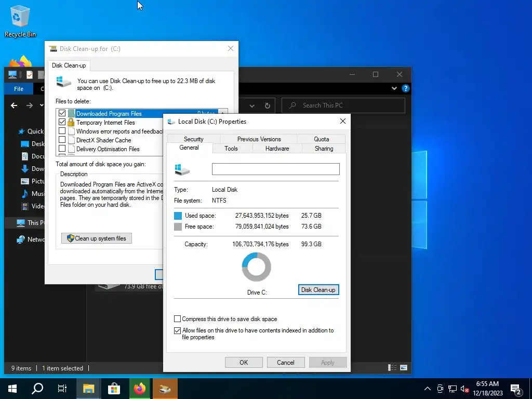Open Videos folder in the sidebar

tap(33, 206)
